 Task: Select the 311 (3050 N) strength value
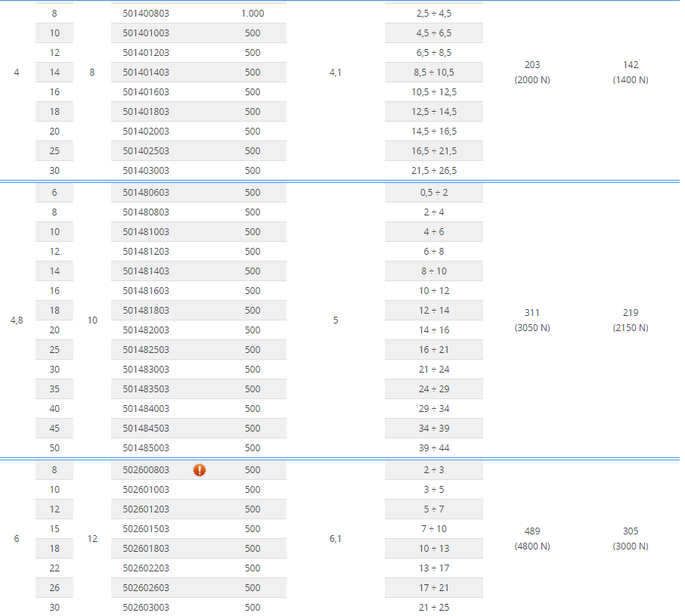[x=532, y=320]
